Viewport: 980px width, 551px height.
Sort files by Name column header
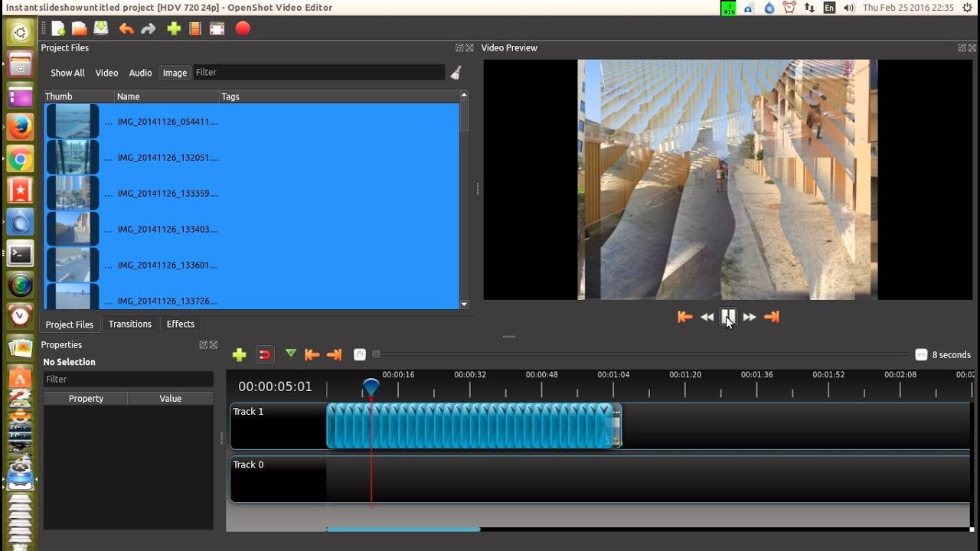click(x=167, y=96)
